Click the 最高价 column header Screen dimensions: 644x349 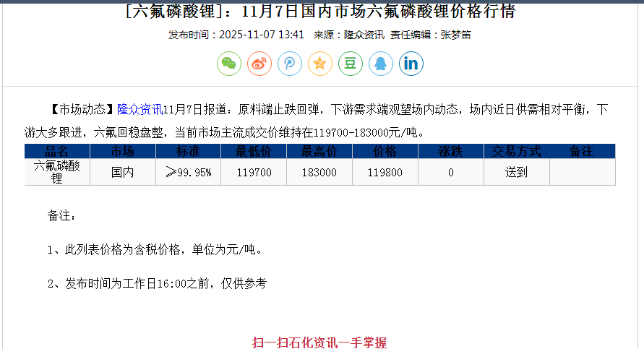click(319, 151)
